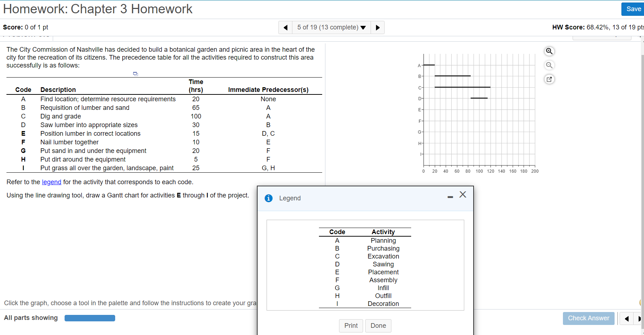This screenshot has height=335, width=644.
Task: Click 'Purchasing' in Legend table
Action: click(x=383, y=248)
